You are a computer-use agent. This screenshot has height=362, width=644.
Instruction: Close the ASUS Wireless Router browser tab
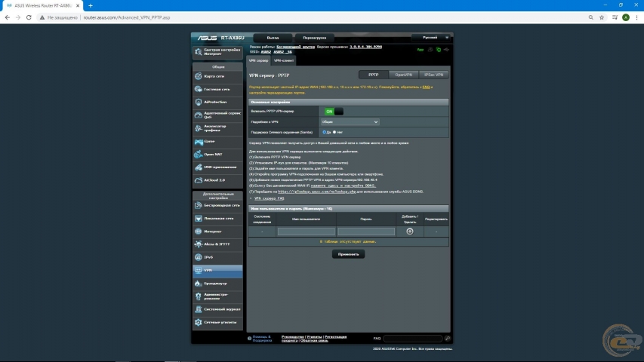tap(78, 6)
